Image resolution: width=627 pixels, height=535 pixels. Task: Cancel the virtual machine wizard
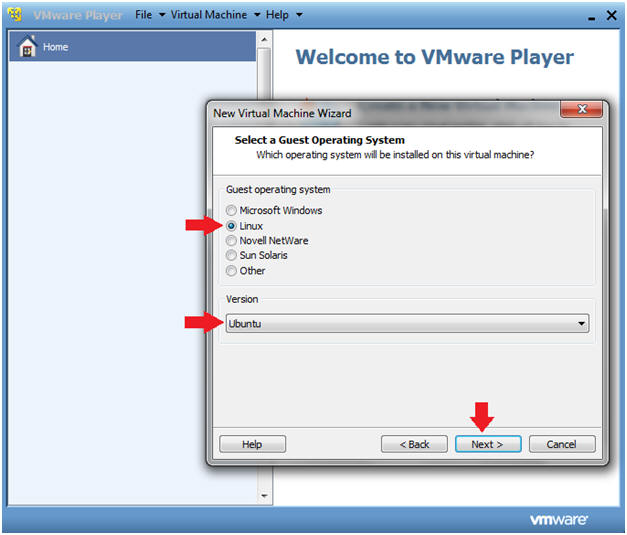click(x=562, y=444)
